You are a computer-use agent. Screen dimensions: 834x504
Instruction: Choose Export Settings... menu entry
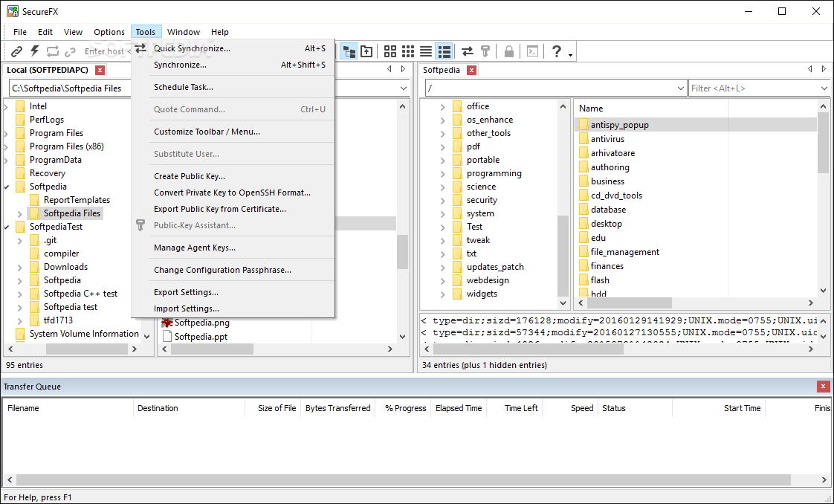tap(233, 292)
